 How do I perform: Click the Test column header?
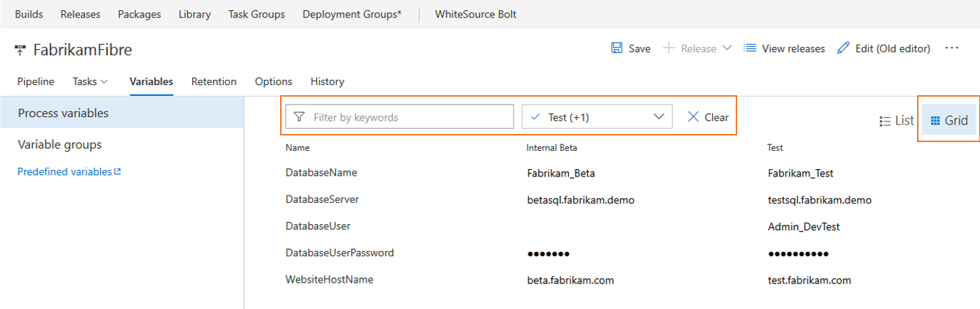[x=775, y=147]
